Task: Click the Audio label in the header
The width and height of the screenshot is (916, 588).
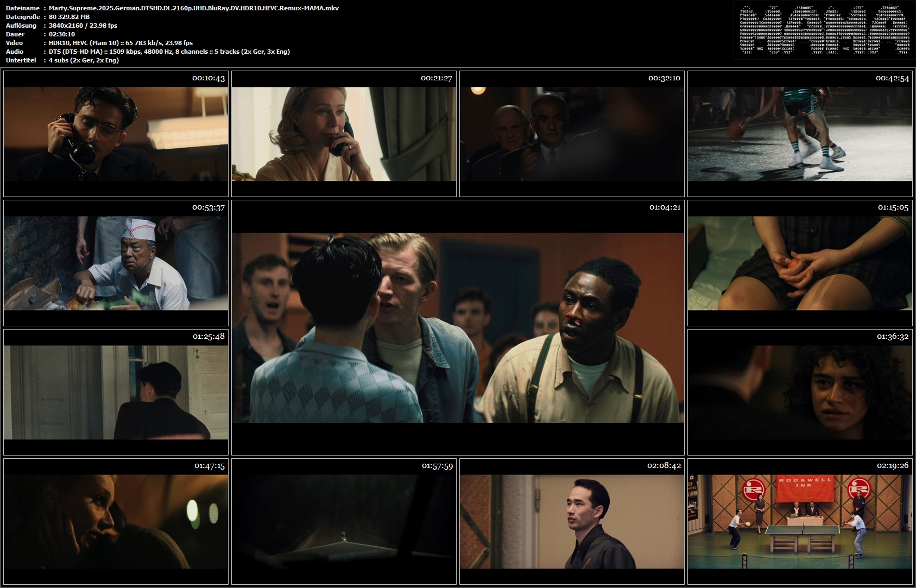Action: (x=15, y=52)
